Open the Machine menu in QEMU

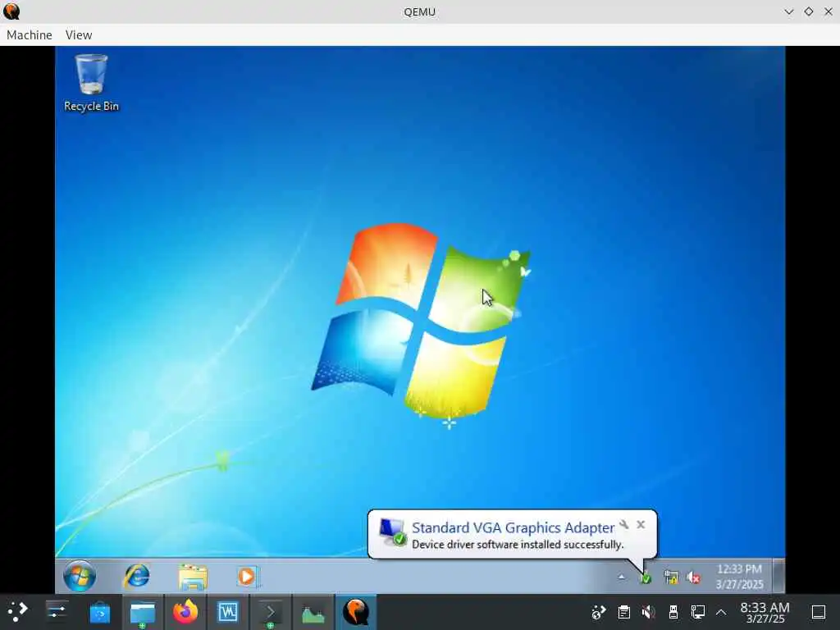pyautogui.click(x=30, y=34)
